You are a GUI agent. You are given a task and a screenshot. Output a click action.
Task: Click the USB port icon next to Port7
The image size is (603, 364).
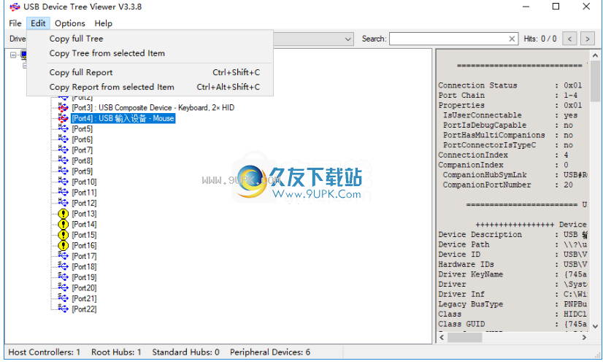(x=63, y=150)
